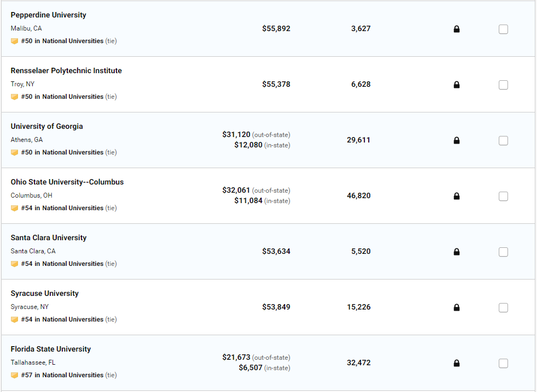Click Florida State University's lock icon

[x=457, y=363]
